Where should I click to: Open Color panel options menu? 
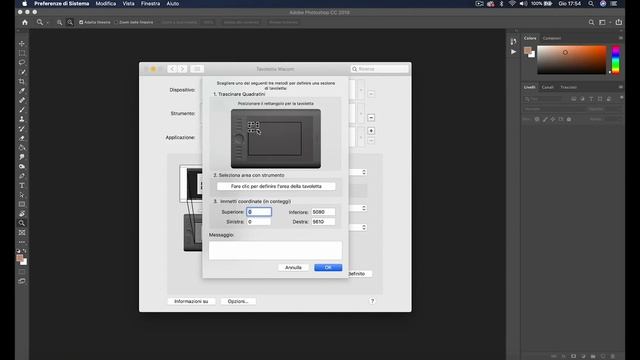620,38
